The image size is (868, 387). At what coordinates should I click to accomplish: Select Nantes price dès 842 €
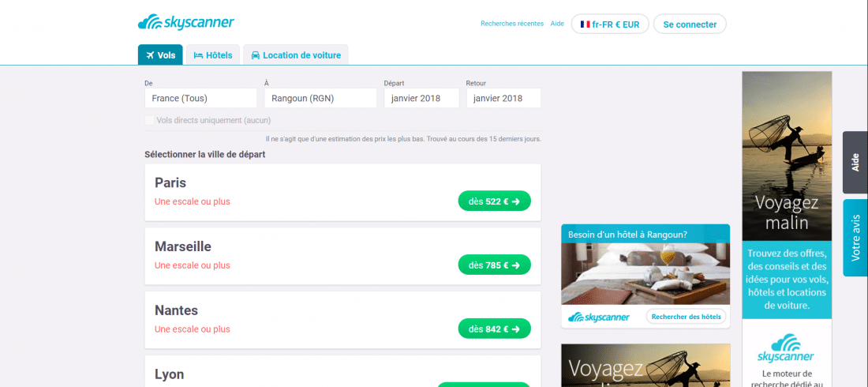494,329
